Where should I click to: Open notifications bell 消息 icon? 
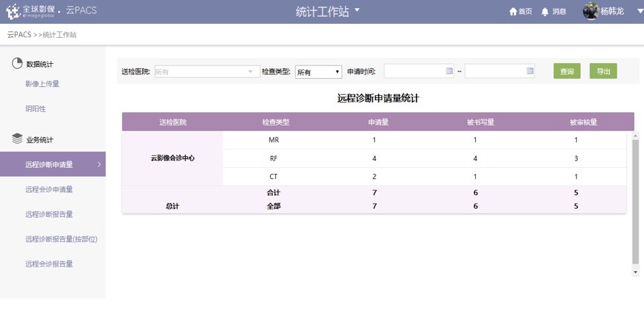(x=545, y=12)
